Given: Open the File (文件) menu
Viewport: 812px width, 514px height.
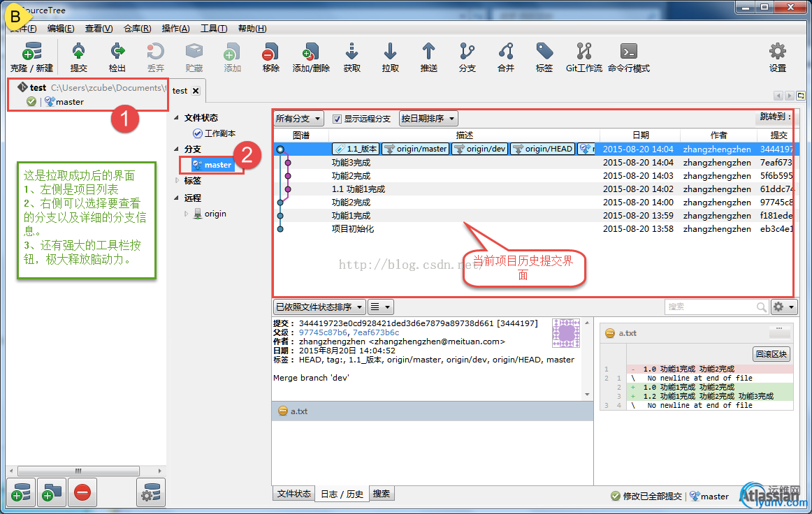Looking at the screenshot, I should pyautogui.click(x=24, y=29).
